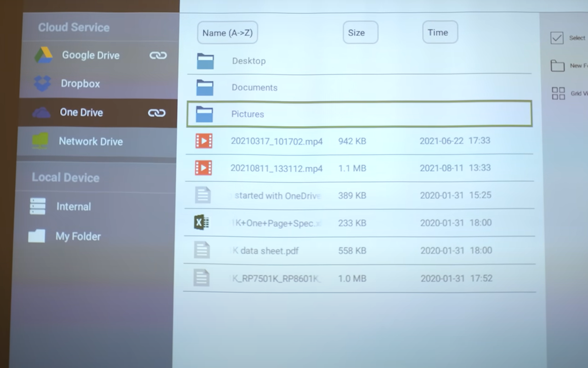Screen dimensions: 588x368
Task: Play the 20210317_101702.mp4 video
Action: [x=277, y=141]
